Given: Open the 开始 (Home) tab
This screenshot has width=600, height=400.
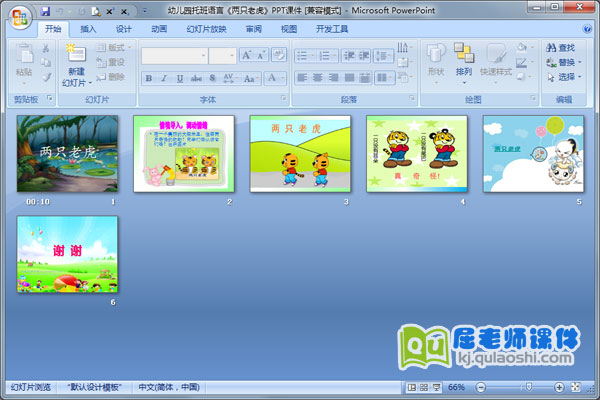Looking at the screenshot, I should (53, 29).
